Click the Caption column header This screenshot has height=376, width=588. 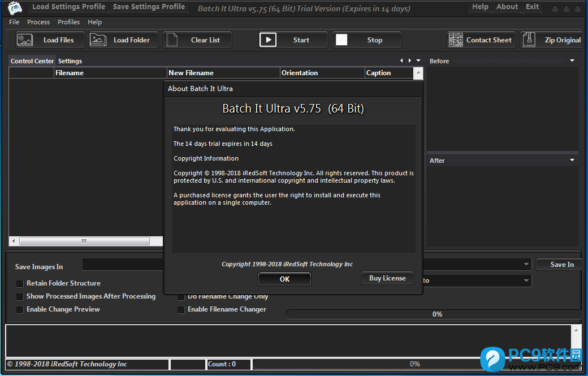click(x=389, y=73)
